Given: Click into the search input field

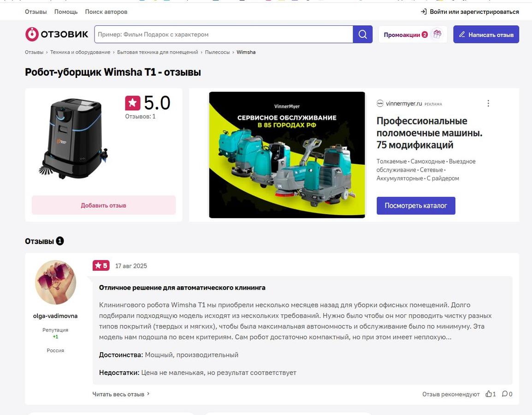Looking at the screenshot, I should (224, 34).
